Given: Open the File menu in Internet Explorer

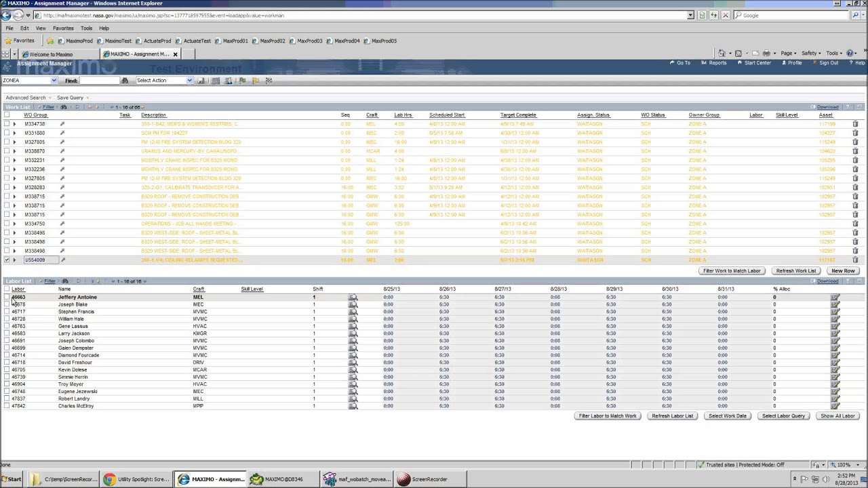Looking at the screenshot, I should [x=9, y=28].
